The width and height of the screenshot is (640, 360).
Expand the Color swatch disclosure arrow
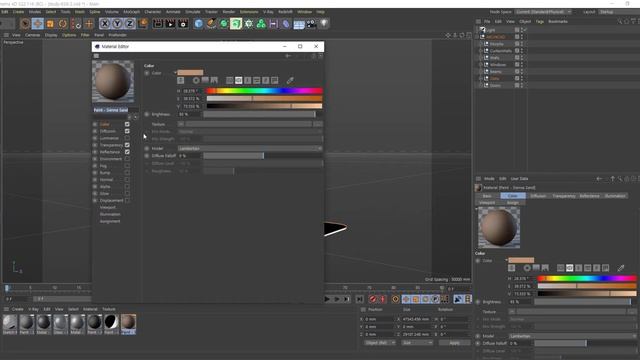click(175, 73)
